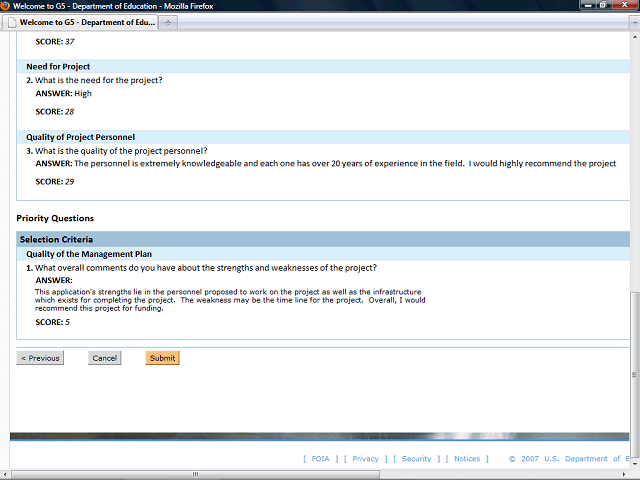640x480 pixels.
Task: Click the Need for Project section heading
Action: click(58, 67)
